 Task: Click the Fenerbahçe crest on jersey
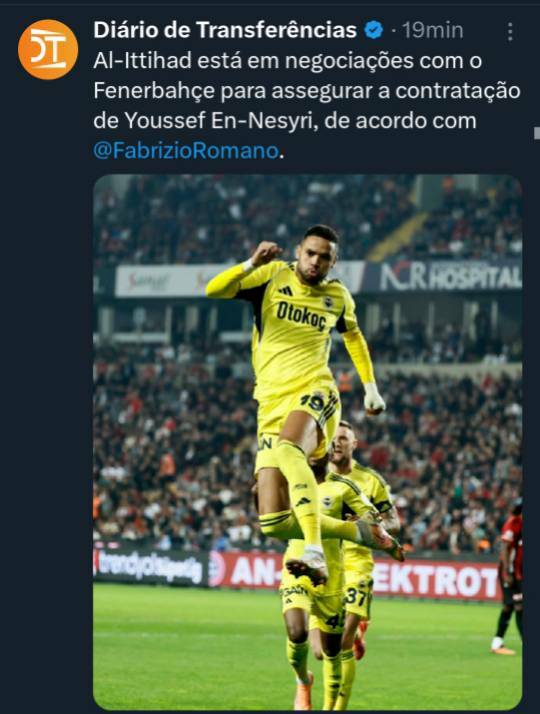pos(329,301)
